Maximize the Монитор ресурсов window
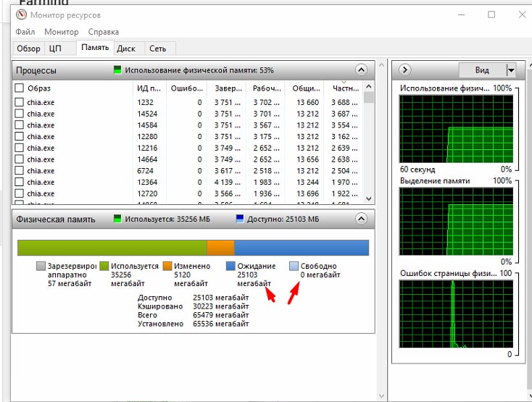Image resolution: width=532 pixels, height=402 pixels. (x=491, y=14)
